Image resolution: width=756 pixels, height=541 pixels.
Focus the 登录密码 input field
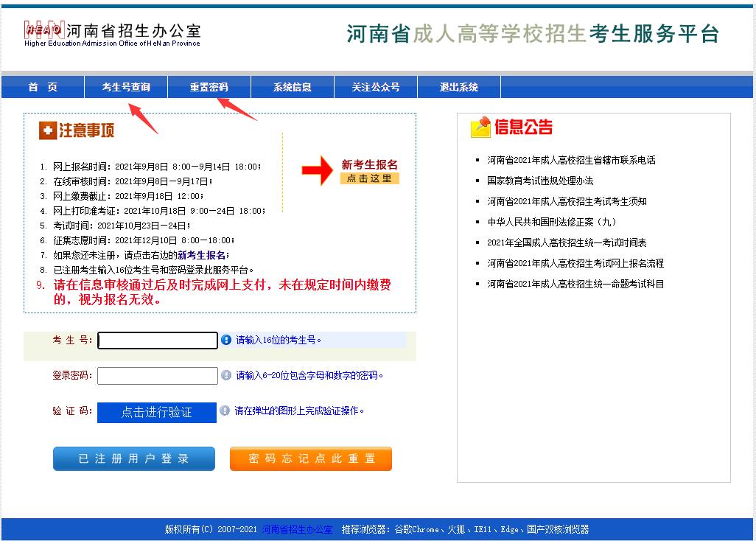point(158,375)
